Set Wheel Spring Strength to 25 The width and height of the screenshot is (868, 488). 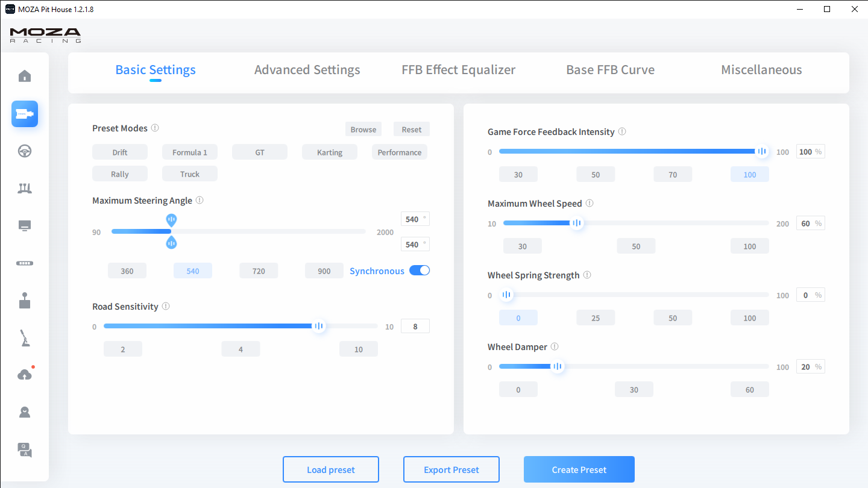(596, 318)
